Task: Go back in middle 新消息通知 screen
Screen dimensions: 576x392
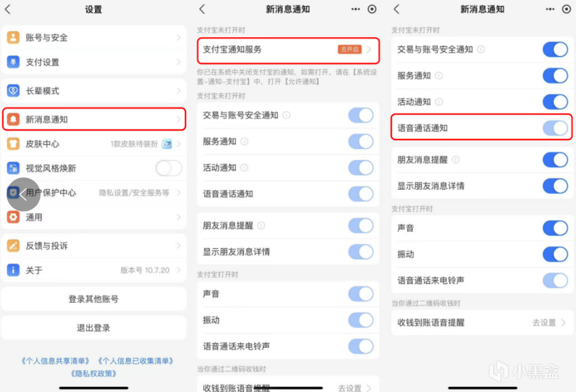Action: 202,9
